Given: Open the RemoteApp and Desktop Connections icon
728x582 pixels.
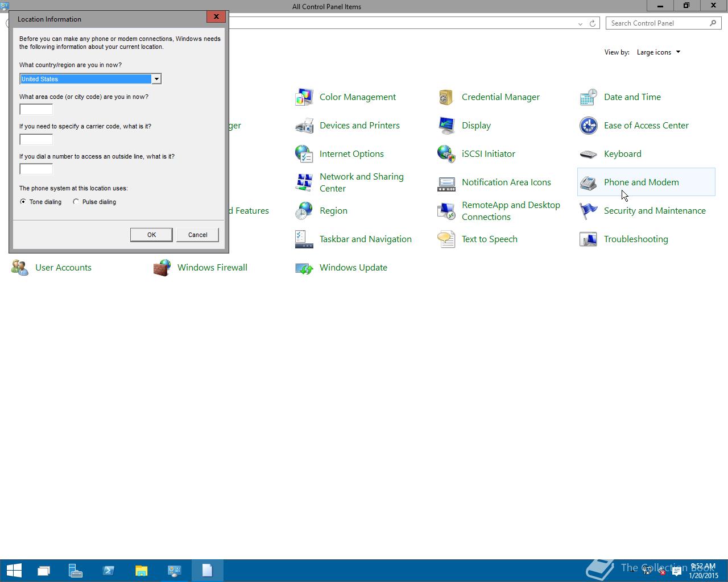Looking at the screenshot, I should pos(446,211).
